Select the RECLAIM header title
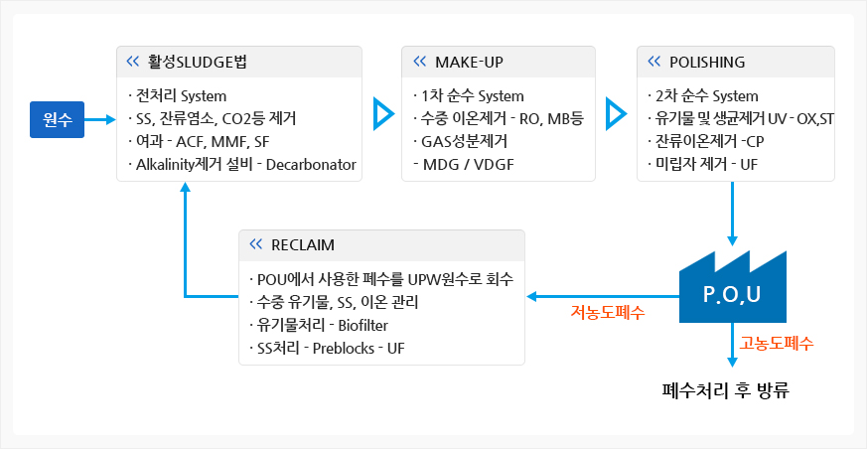Image resolution: width=868 pixels, height=450 pixels. tap(303, 244)
